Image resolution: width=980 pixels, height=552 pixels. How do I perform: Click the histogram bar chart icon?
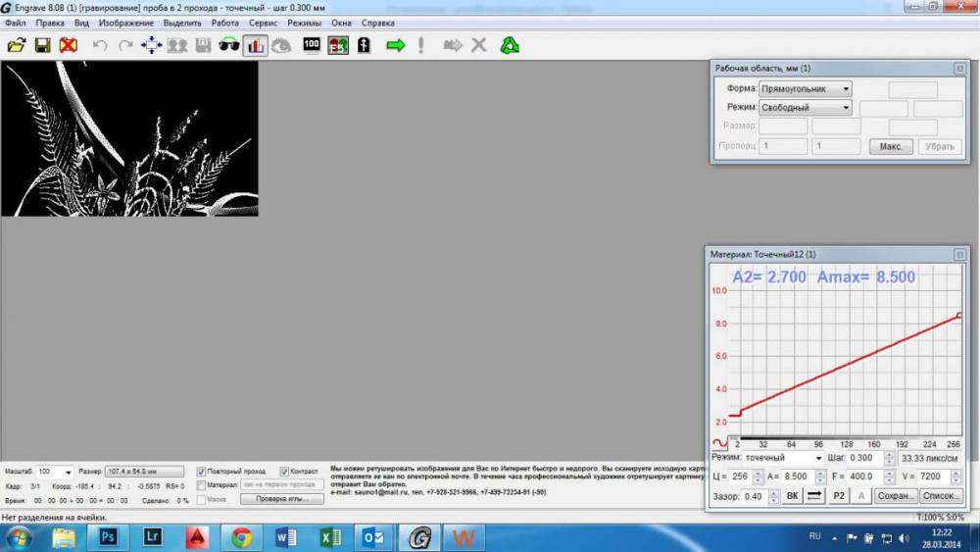coord(255,45)
